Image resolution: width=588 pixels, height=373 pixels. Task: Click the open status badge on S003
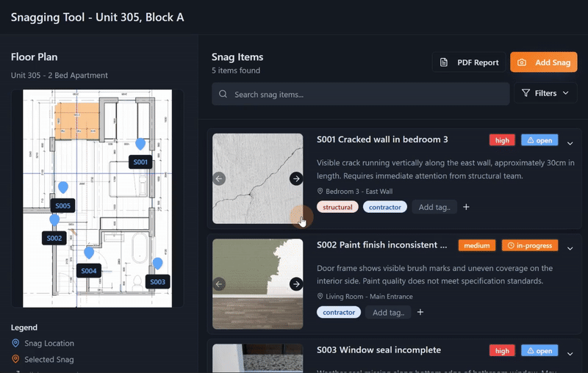[x=539, y=350]
